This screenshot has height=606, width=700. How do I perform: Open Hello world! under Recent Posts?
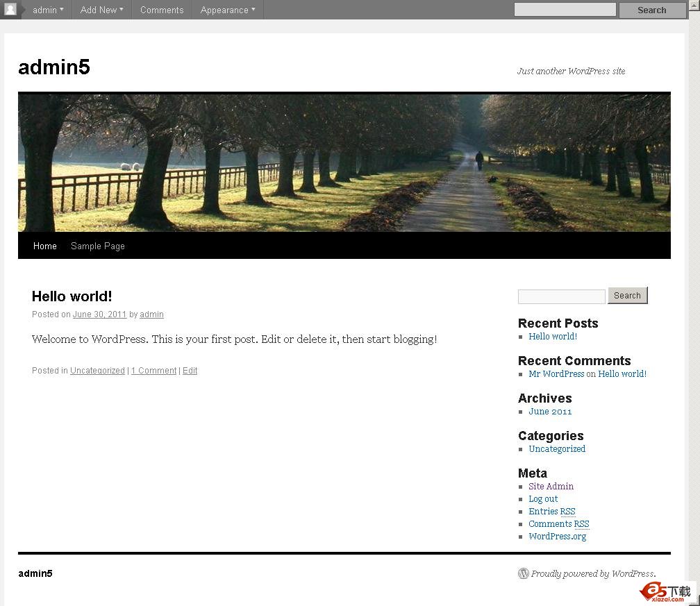coord(553,337)
